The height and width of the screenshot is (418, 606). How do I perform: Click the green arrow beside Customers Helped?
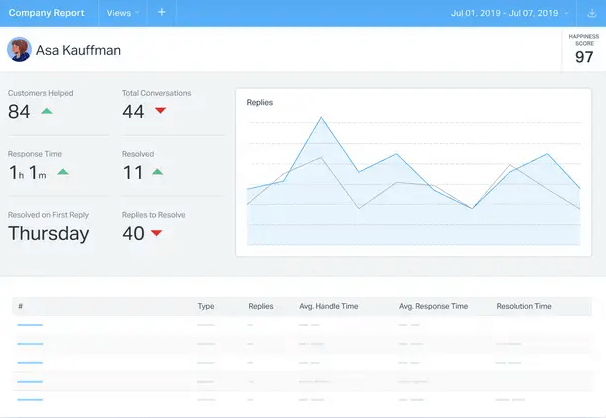[x=47, y=111]
